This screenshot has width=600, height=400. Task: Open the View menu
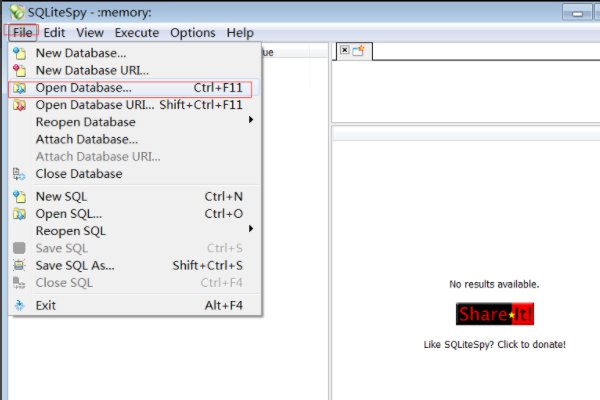tap(90, 33)
